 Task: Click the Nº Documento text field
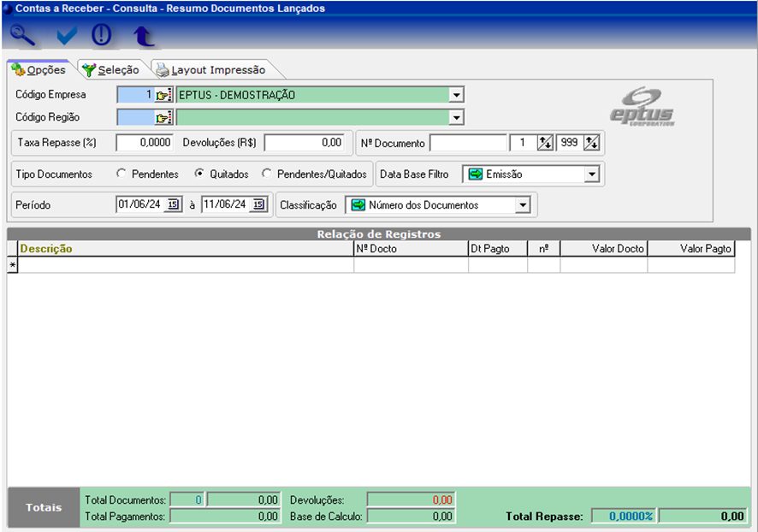(x=468, y=143)
